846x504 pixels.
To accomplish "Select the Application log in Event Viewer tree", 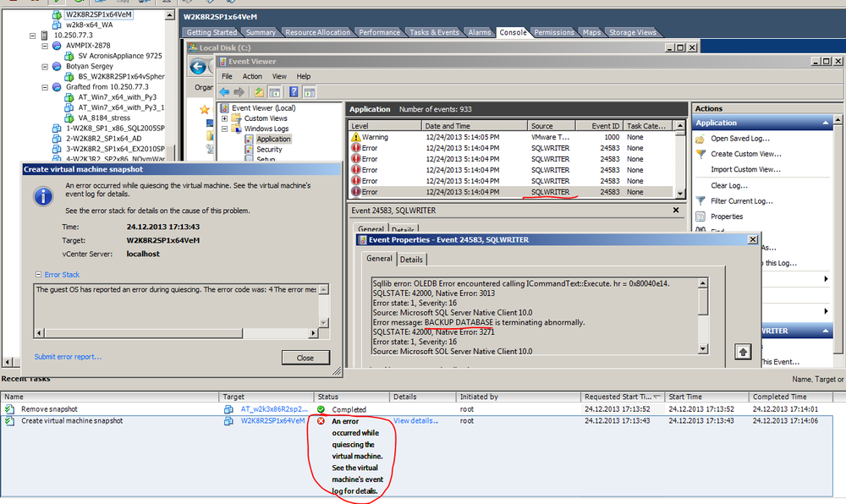I will coord(273,139).
